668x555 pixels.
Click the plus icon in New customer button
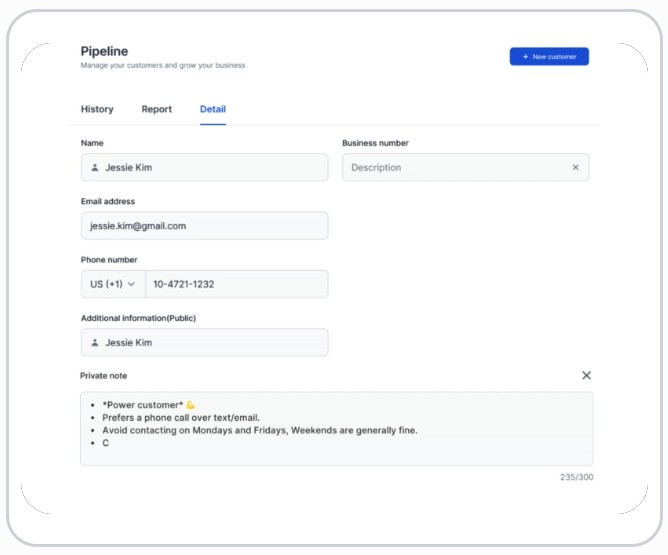click(526, 57)
